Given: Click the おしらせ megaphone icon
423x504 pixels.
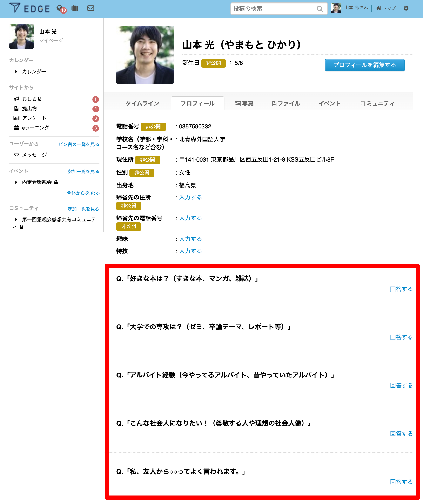Looking at the screenshot, I should (x=16, y=99).
